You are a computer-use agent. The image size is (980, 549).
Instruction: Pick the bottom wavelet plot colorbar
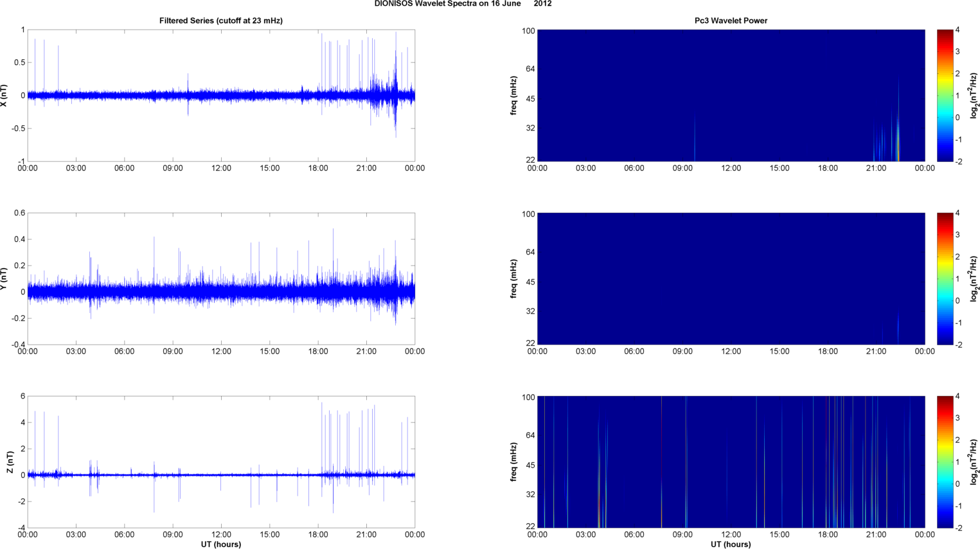pyautogui.click(x=945, y=462)
